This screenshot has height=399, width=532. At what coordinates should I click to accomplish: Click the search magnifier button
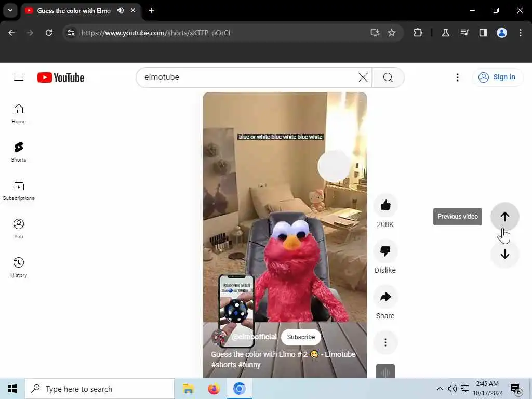click(388, 77)
